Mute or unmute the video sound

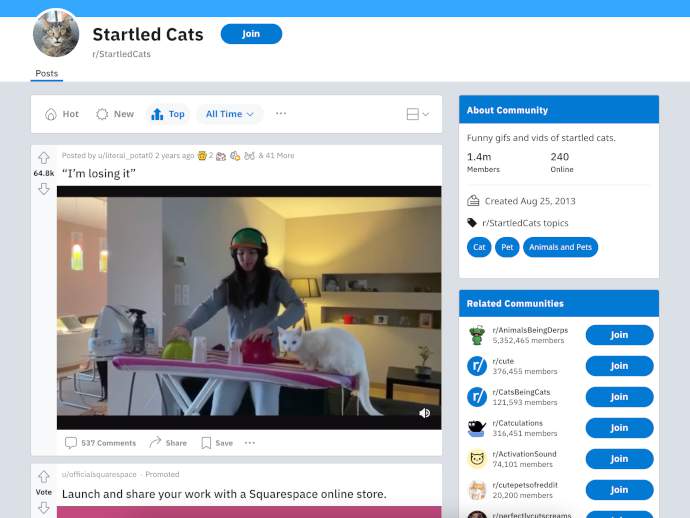(424, 413)
